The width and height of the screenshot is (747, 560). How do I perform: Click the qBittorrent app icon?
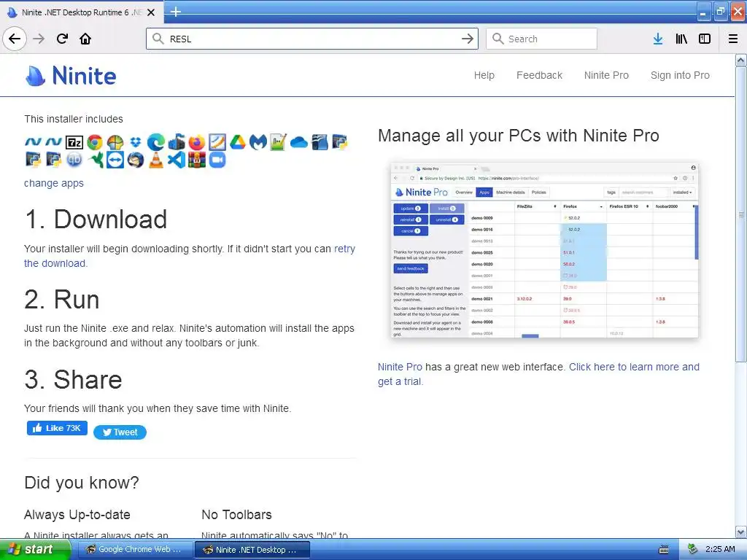(74, 160)
